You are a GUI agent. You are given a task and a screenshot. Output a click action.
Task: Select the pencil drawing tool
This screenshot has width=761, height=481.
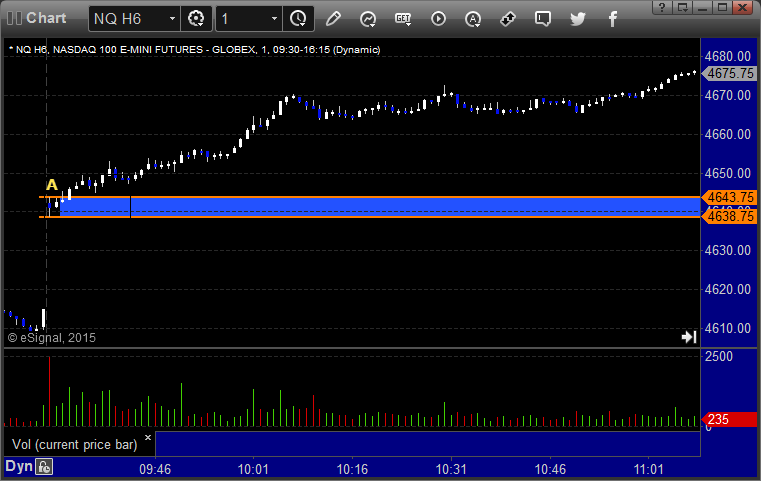click(x=333, y=19)
